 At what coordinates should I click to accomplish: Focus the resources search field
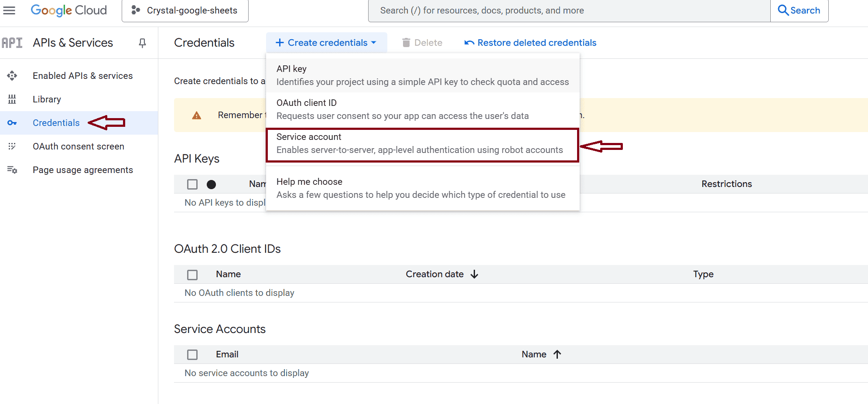569,10
